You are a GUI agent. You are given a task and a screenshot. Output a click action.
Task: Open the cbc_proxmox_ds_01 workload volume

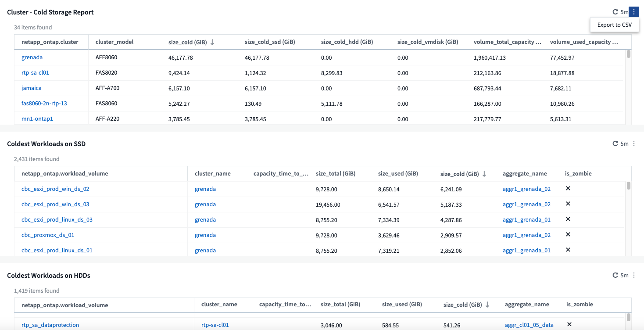click(48, 235)
